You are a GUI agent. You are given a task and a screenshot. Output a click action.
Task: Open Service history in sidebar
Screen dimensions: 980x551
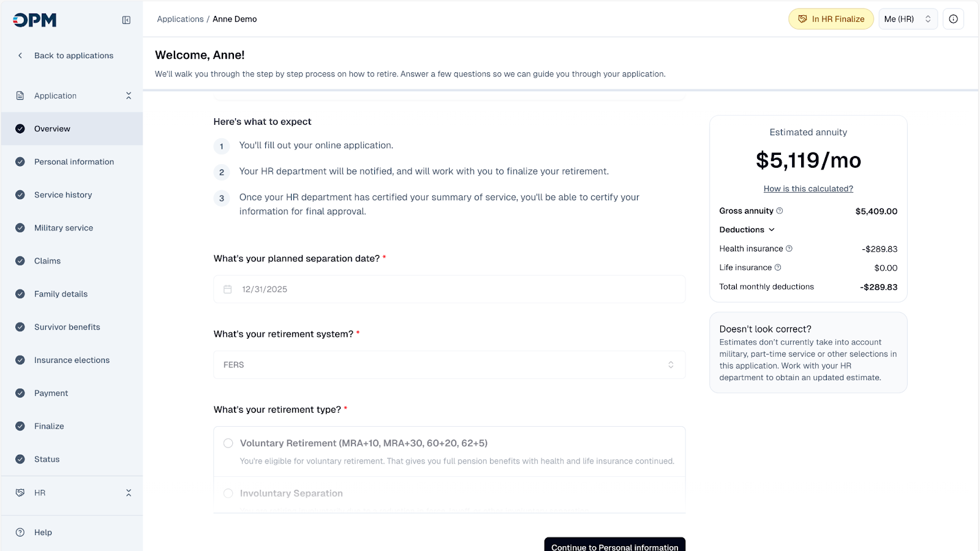point(63,195)
